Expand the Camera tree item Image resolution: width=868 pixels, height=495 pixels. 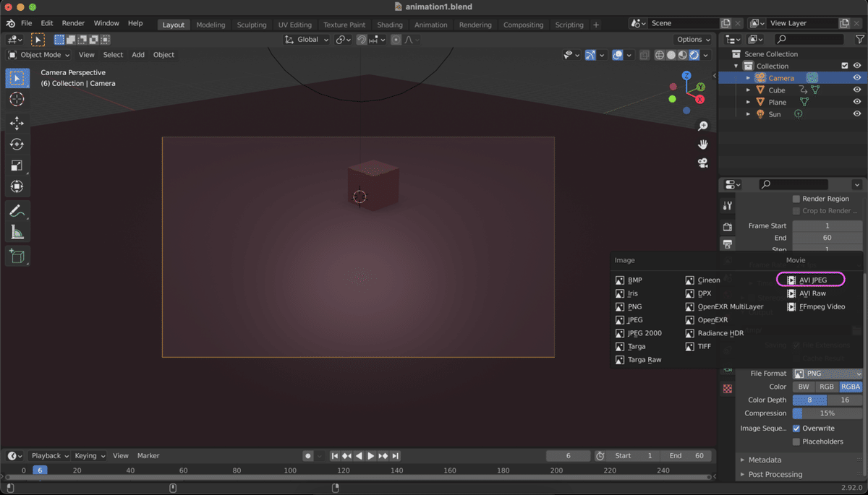tap(749, 78)
